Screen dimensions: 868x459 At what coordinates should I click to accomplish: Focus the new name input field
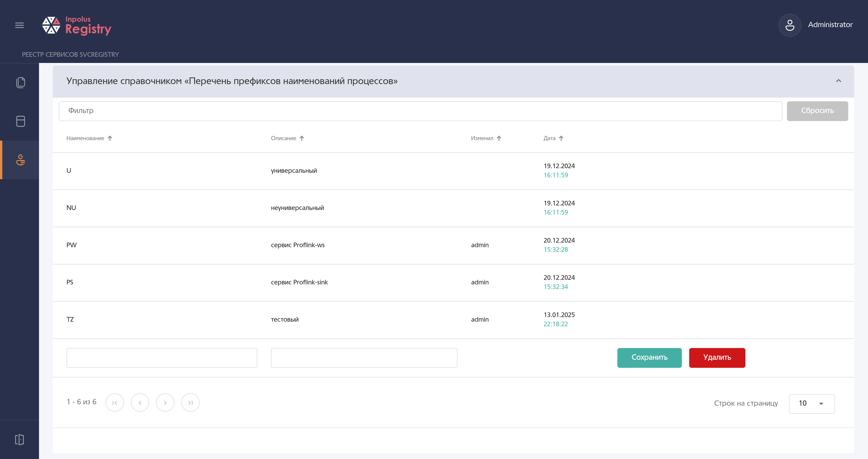[x=162, y=358]
